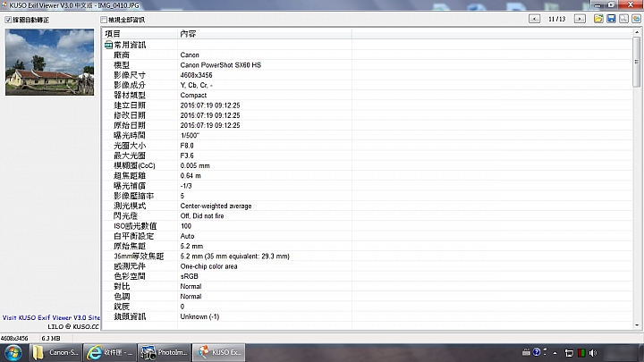Select the Center-weighted average metering row
This screenshot has width=644, height=362.
tap(368, 206)
